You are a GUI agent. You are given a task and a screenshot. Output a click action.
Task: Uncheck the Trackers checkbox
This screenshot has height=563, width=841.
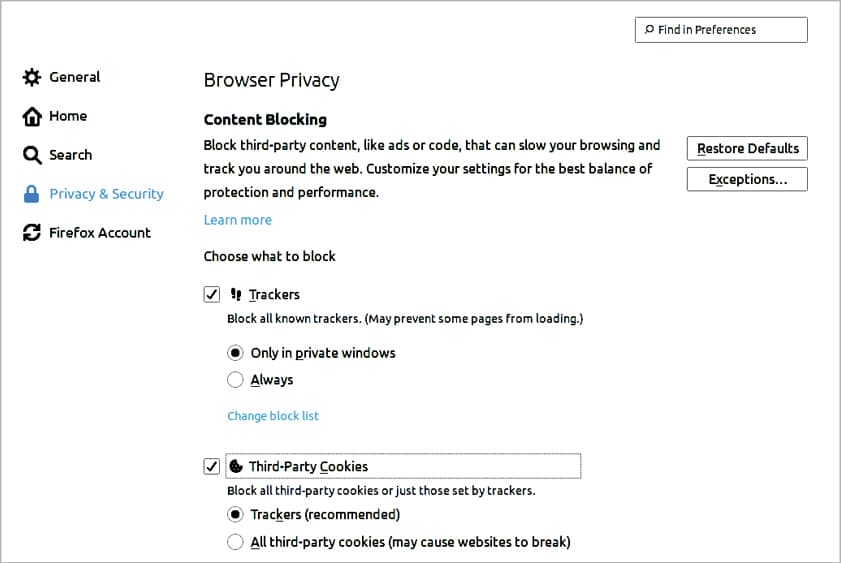point(211,295)
